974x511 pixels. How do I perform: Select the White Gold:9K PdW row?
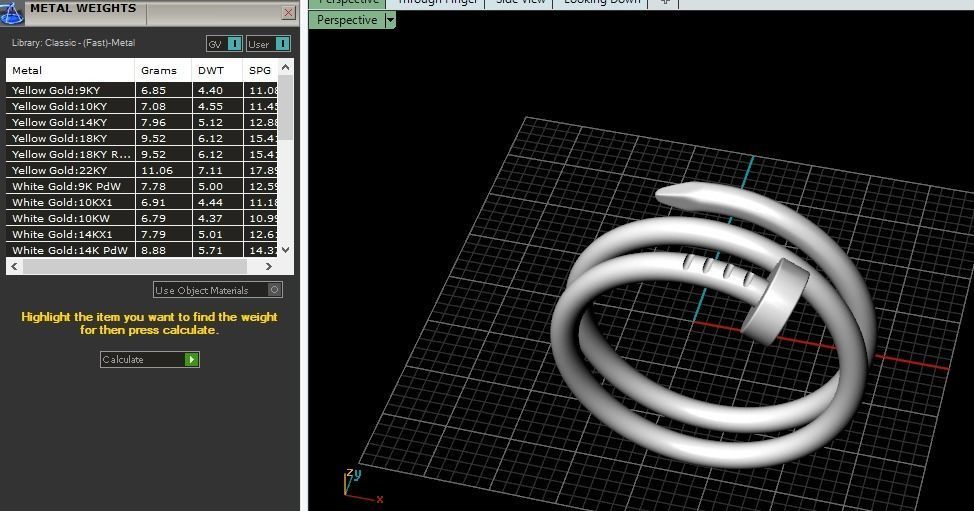142,186
